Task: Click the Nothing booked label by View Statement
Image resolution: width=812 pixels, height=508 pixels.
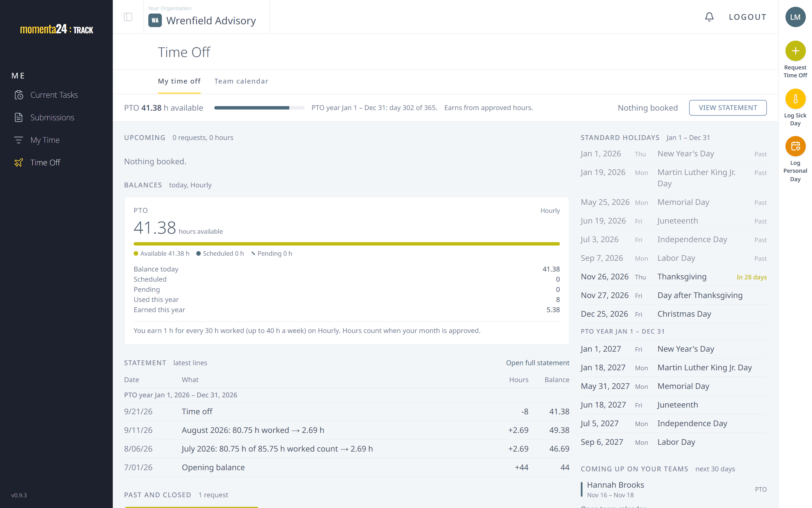Action: coord(648,108)
